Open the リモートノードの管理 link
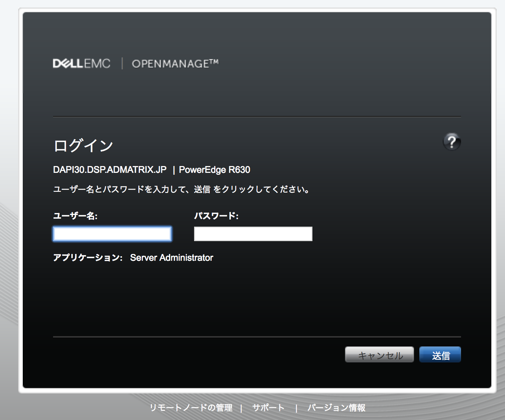This screenshot has height=420, width=505. 191,407
